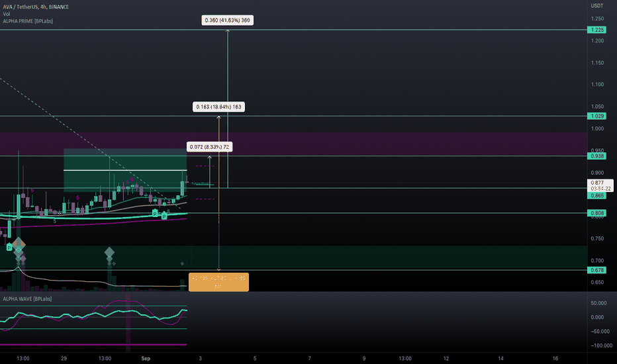This screenshot has height=364, width=617.
Task: Click the 1.200 value on the price scale
Action: 597,40
